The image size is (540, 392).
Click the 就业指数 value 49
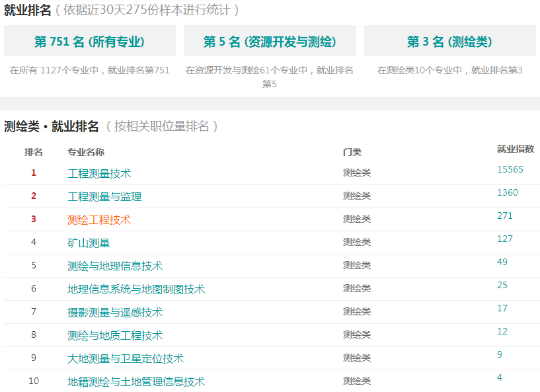tap(502, 262)
